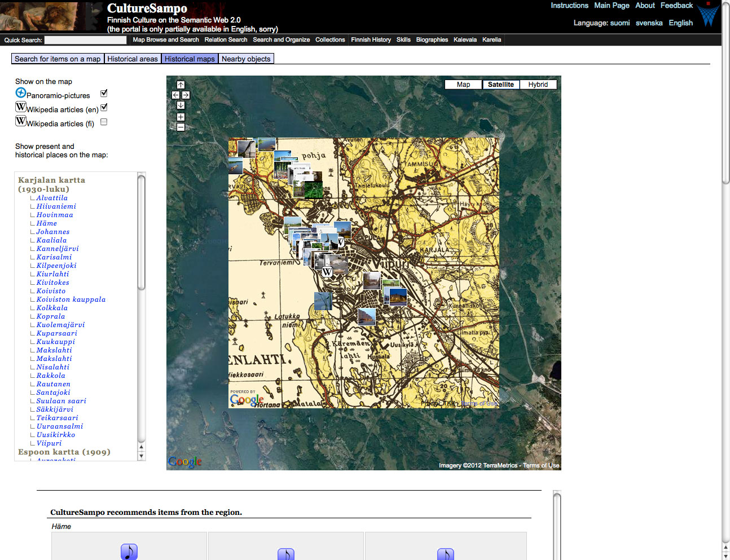The width and height of the screenshot is (730, 560).
Task: Select Johannes in place list
Action: [x=53, y=232]
